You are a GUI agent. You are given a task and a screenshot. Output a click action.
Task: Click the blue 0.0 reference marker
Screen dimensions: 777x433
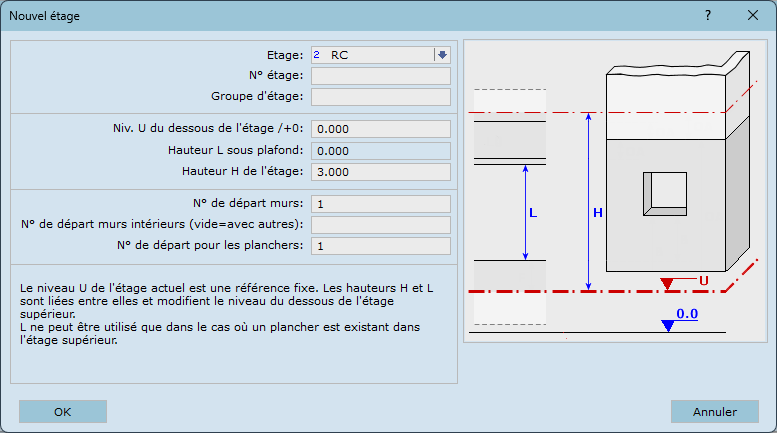pyautogui.click(x=668, y=325)
